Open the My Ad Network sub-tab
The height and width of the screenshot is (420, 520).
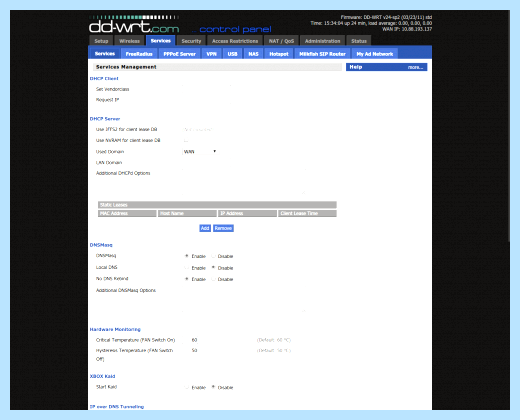[375, 54]
